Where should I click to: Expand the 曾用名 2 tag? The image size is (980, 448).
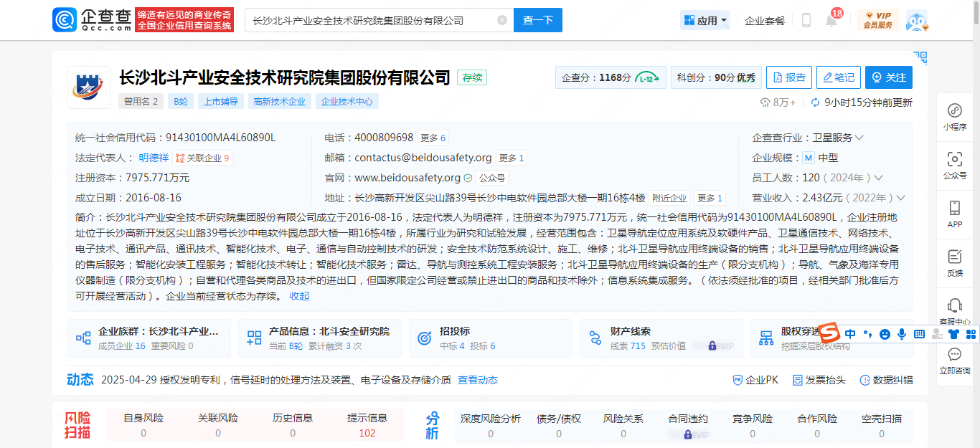point(141,102)
